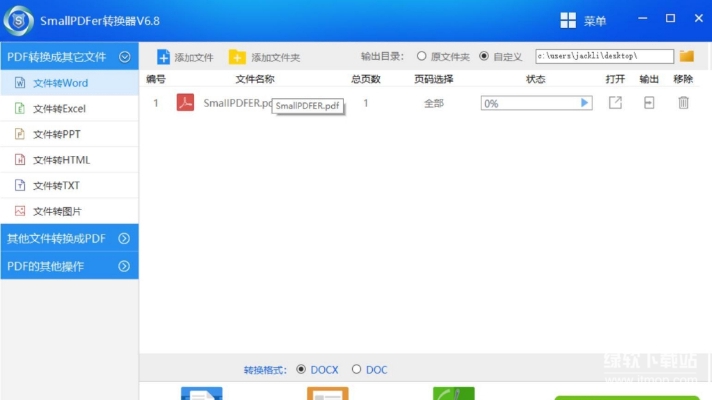Open the 菜单 menu label
The width and height of the screenshot is (712, 400).
595,21
